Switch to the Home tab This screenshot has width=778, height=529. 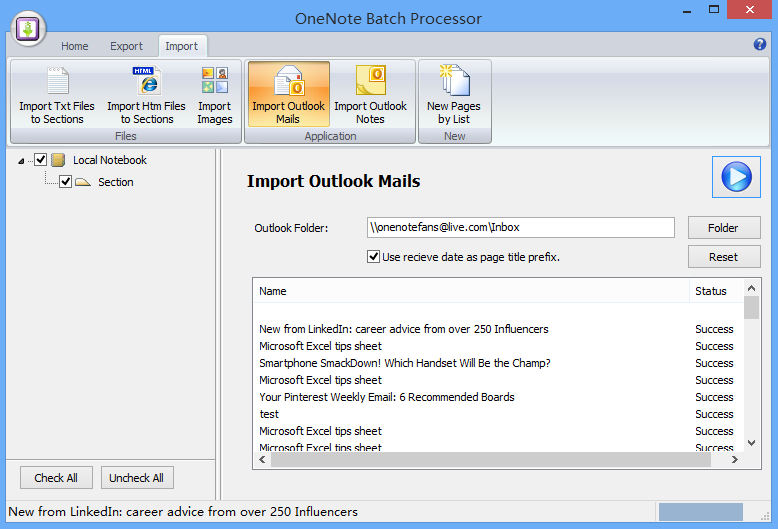tap(74, 46)
